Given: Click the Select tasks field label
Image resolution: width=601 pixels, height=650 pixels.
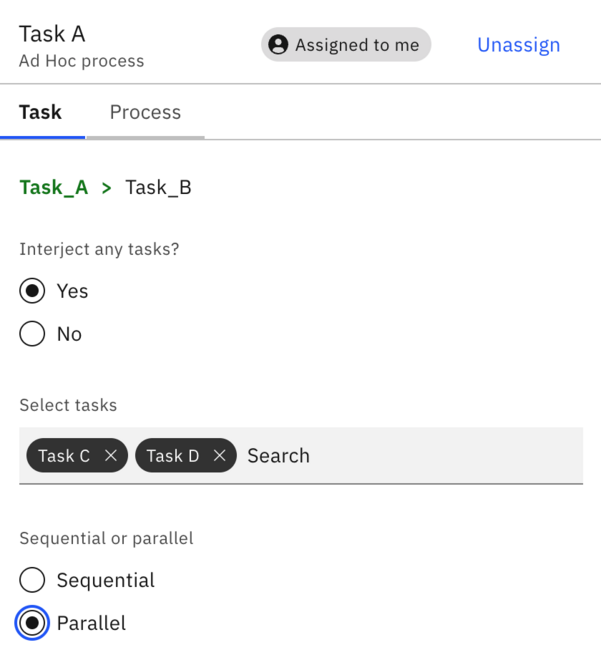Looking at the screenshot, I should pyautogui.click(x=68, y=405).
